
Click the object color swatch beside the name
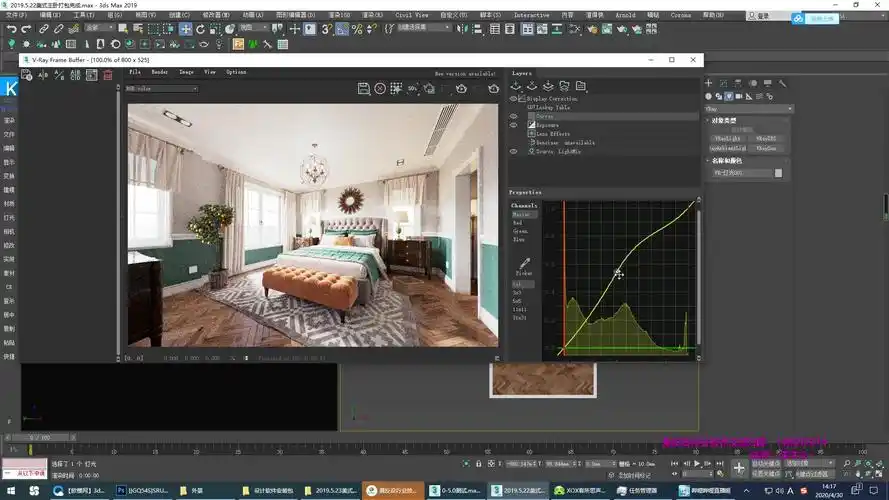[x=778, y=173]
